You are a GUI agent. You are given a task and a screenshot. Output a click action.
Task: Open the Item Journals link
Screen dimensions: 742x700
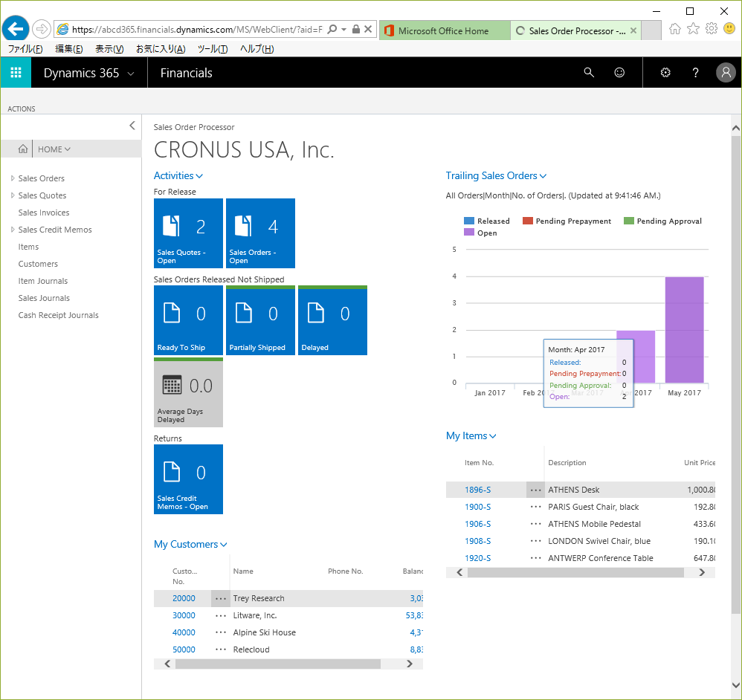[x=43, y=280]
